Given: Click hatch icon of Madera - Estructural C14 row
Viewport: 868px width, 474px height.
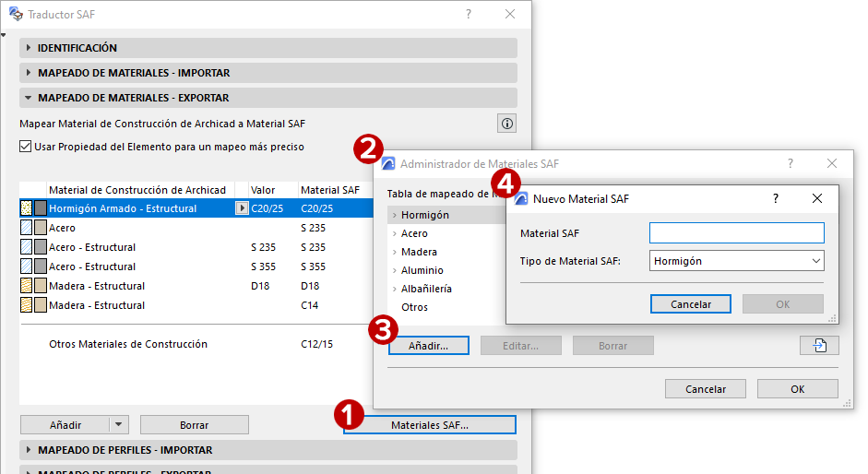Looking at the screenshot, I should tap(26, 305).
